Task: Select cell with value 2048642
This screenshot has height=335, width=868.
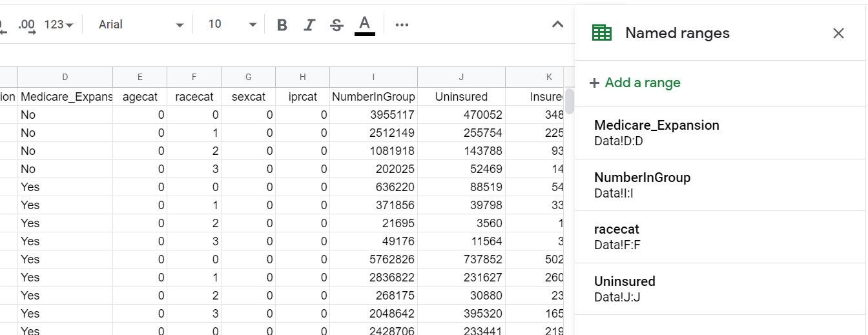Action: [373, 314]
